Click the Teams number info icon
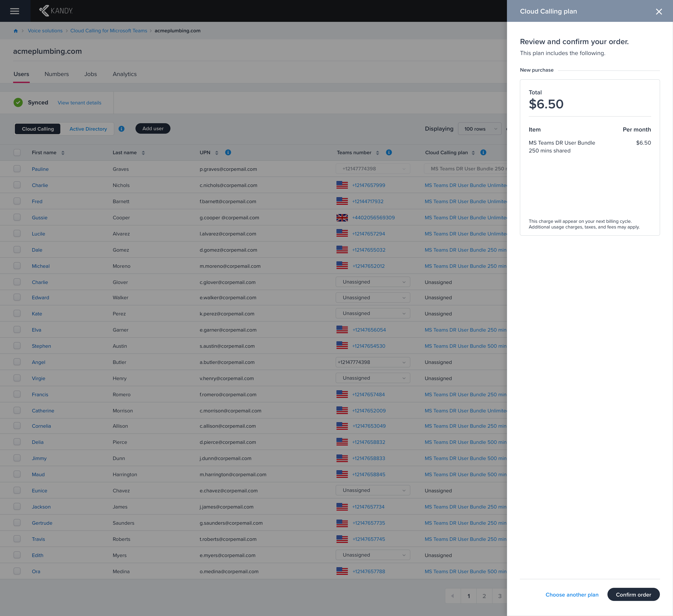This screenshot has height=616, width=673. click(x=389, y=152)
